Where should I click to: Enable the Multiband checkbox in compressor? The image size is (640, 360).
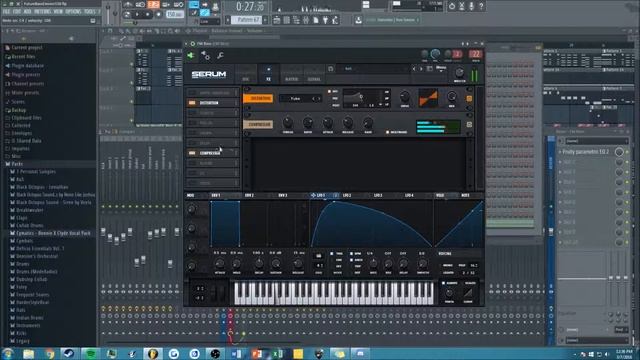click(387, 132)
